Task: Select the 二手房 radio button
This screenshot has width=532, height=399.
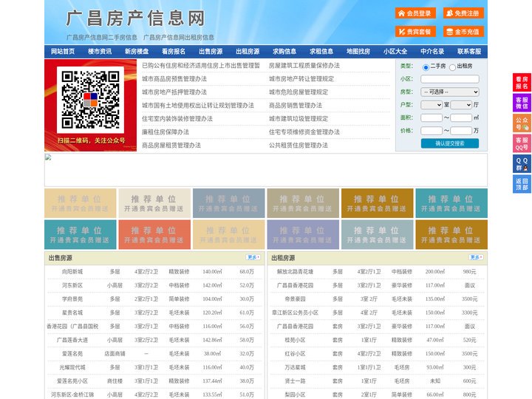Action: pos(426,67)
